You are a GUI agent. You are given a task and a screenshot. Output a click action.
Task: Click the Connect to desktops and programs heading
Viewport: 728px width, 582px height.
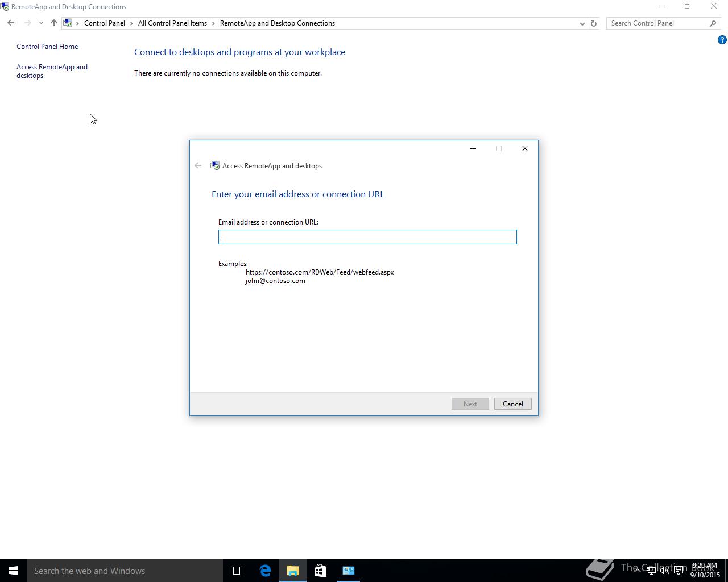(x=239, y=52)
